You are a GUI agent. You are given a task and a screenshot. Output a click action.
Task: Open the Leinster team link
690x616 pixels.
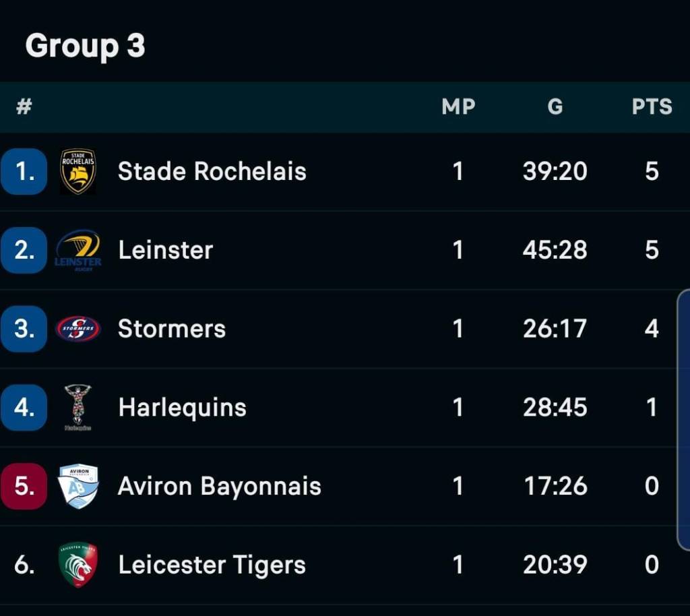click(x=166, y=250)
